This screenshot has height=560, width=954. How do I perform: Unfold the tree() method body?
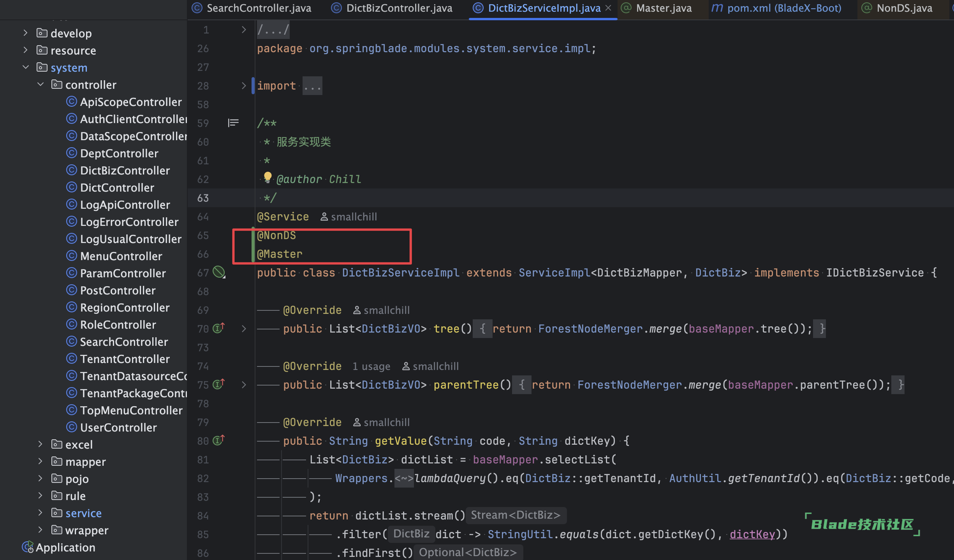click(244, 329)
